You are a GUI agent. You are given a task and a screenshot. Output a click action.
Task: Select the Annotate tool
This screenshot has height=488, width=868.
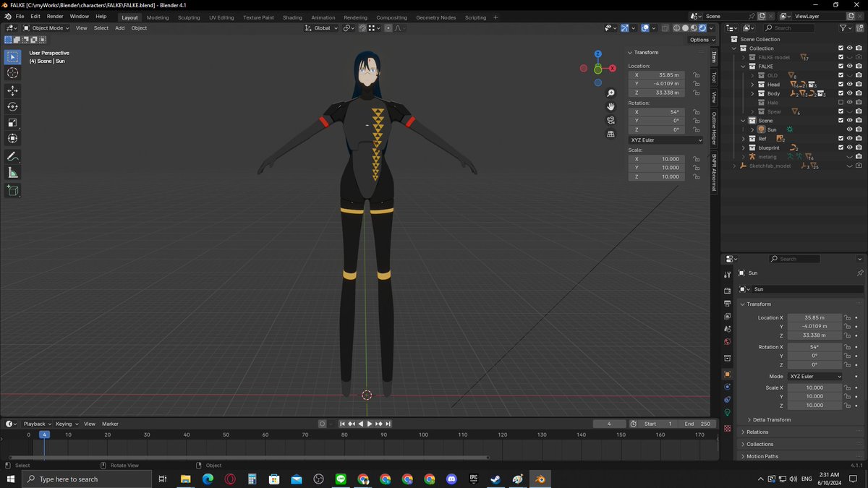click(x=12, y=156)
